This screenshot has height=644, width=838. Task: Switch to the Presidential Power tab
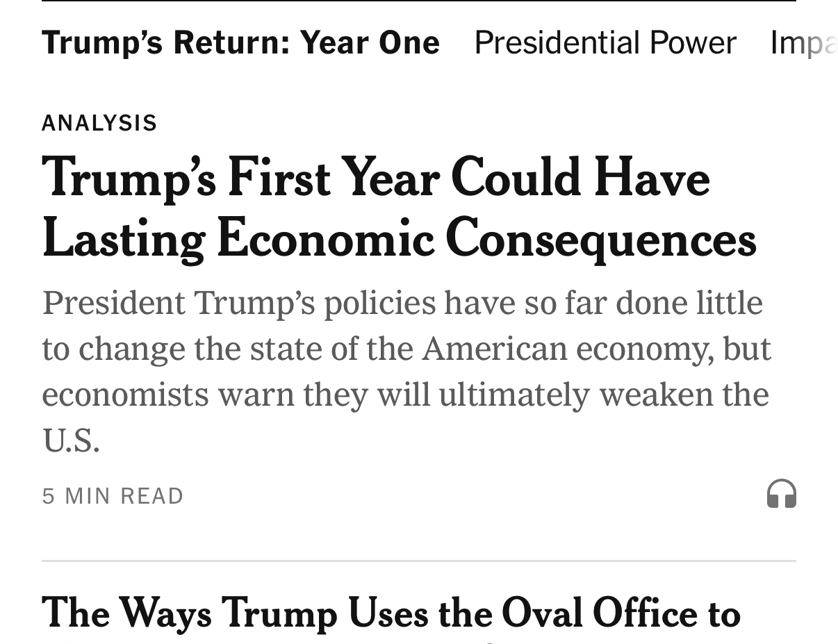tap(605, 42)
